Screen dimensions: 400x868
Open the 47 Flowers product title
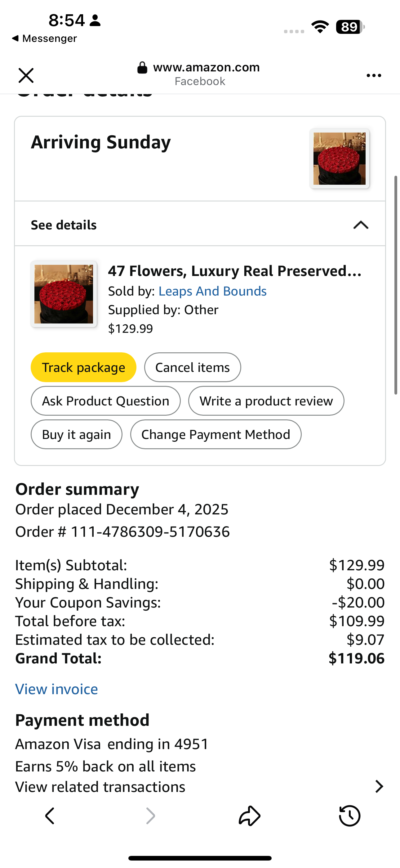pyautogui.click(x=235, y=271)
